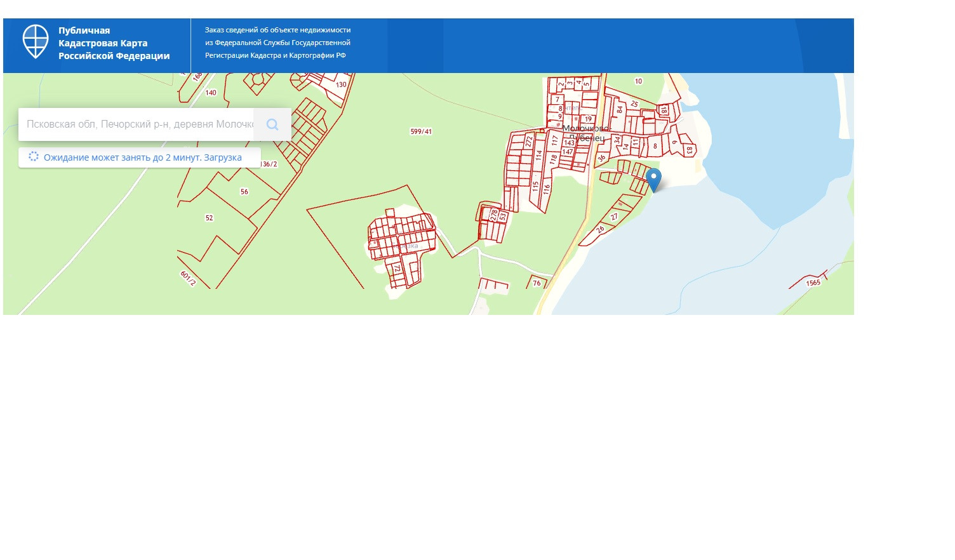Viewport: 955px width, 560px height.
Task: Select parcel labeled 115
Action: (x=535, y=187)
